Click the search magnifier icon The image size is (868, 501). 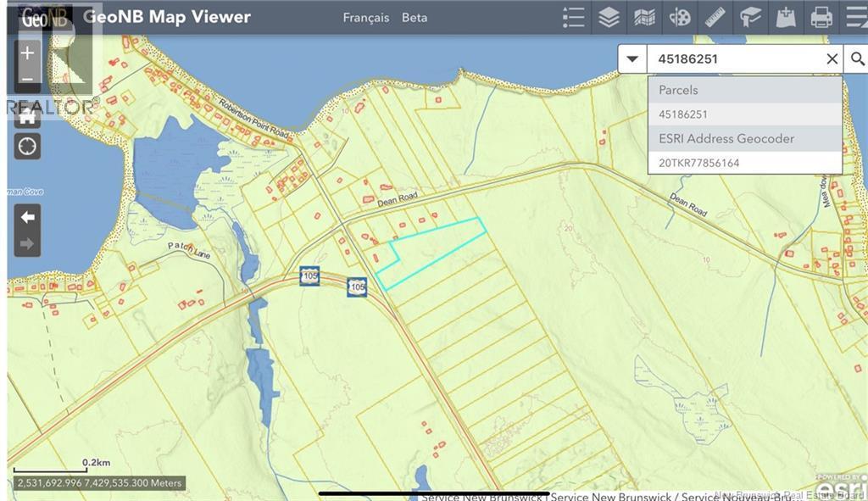pyautogui.click(x=857, y=58)
